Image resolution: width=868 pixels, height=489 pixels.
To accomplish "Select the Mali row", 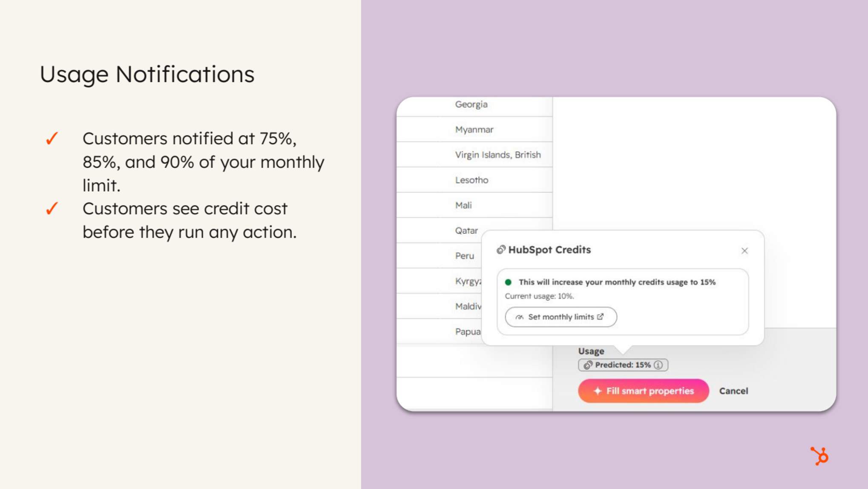I will click(474, 205).
